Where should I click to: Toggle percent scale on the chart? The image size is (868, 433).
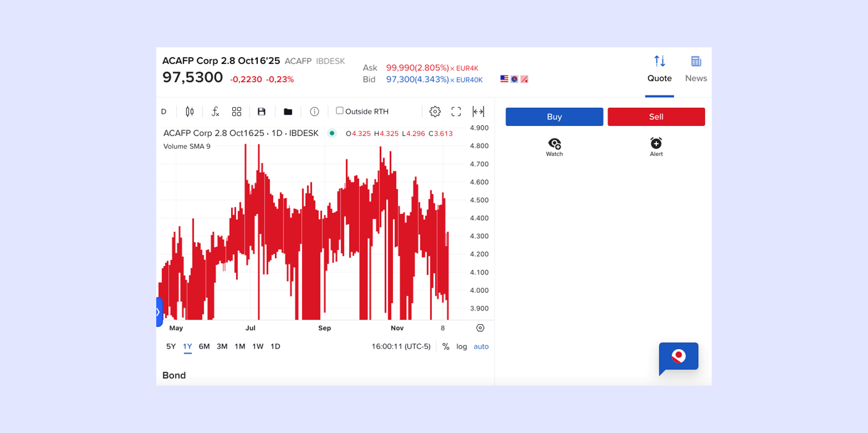pos(446,346)
